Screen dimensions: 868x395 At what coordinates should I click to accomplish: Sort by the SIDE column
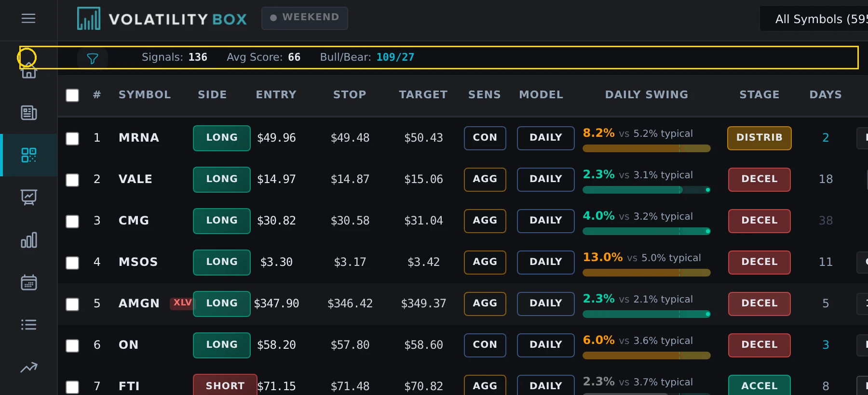pos(212,95)
